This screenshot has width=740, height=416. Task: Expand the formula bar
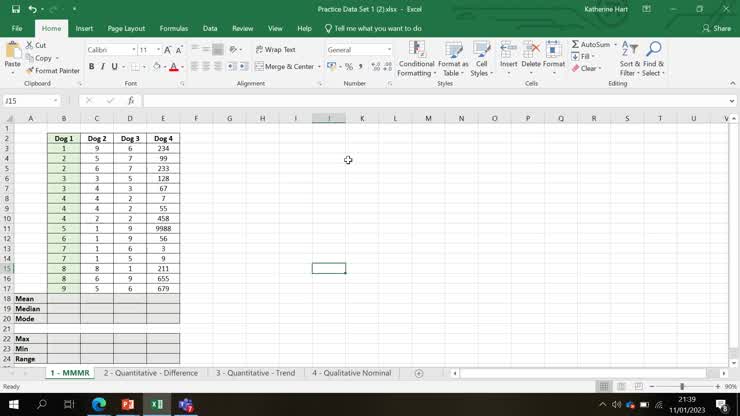point(732,101)
